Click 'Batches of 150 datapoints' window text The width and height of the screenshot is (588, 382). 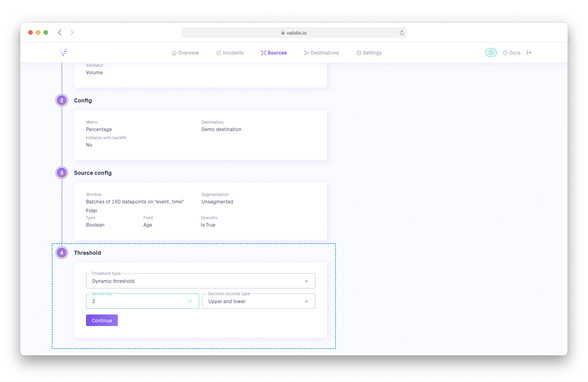135,202
